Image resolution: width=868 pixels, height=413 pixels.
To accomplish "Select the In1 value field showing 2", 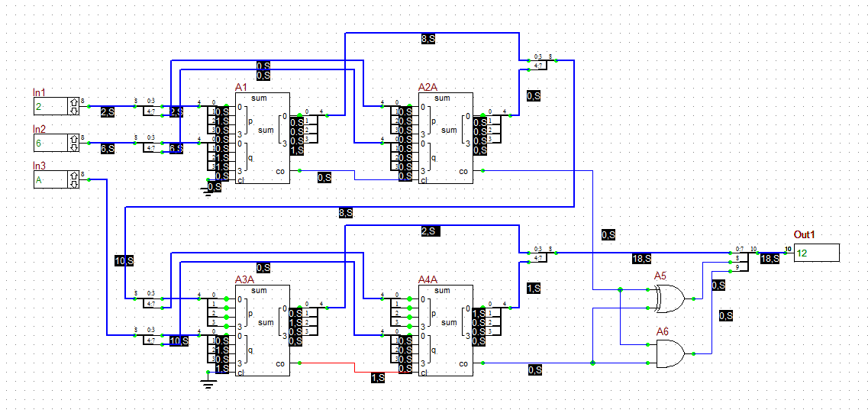I will [50, 106].
